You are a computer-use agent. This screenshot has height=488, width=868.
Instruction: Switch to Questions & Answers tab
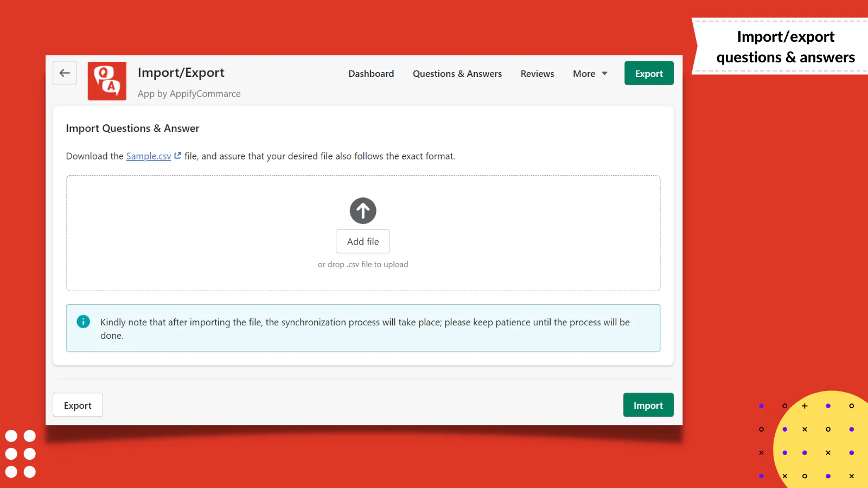pyautogui.click(x=457, y=74)
